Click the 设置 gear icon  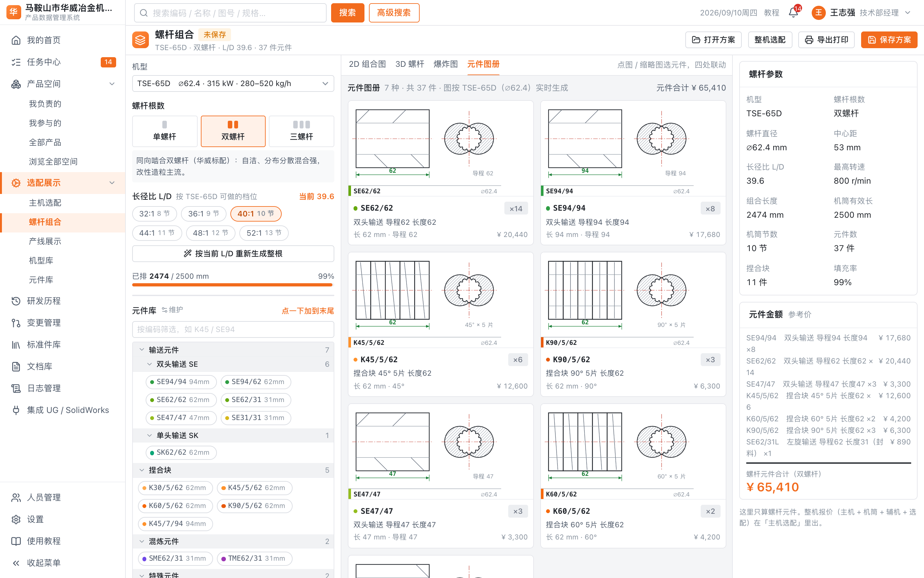click(x=16, y=519)
